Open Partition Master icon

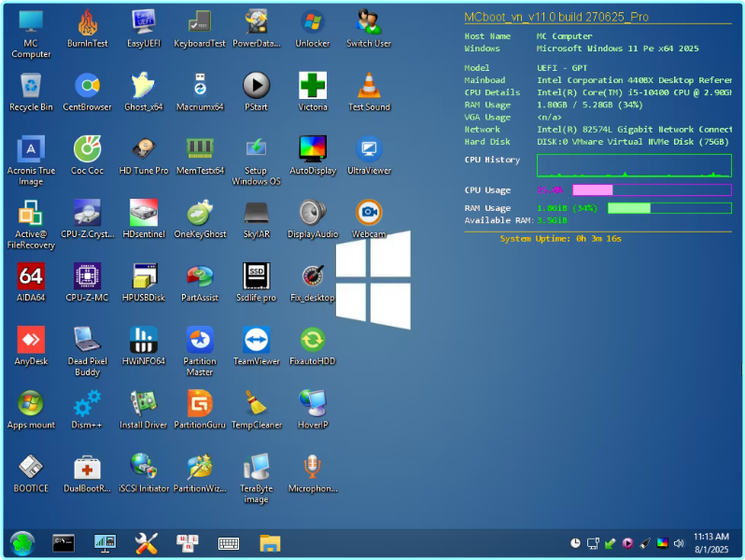pos(200,352)
